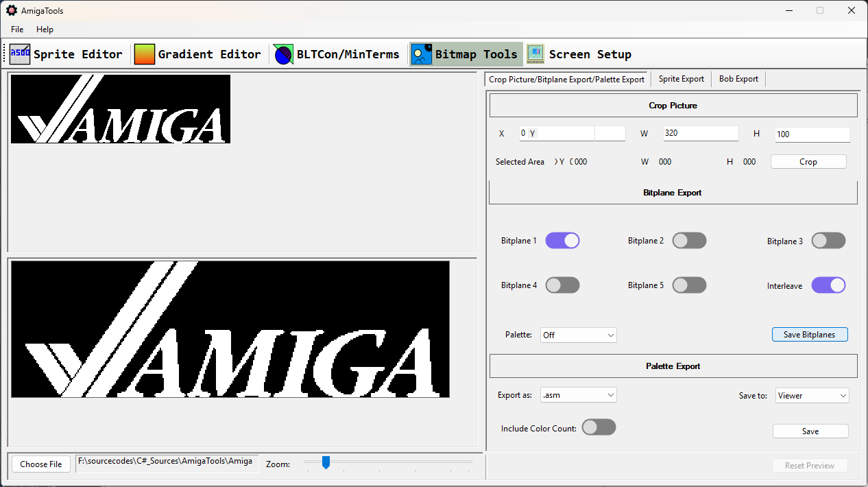868x487 pixels.
Task: Click the crop height field showing 100
Action: point(812,134)
